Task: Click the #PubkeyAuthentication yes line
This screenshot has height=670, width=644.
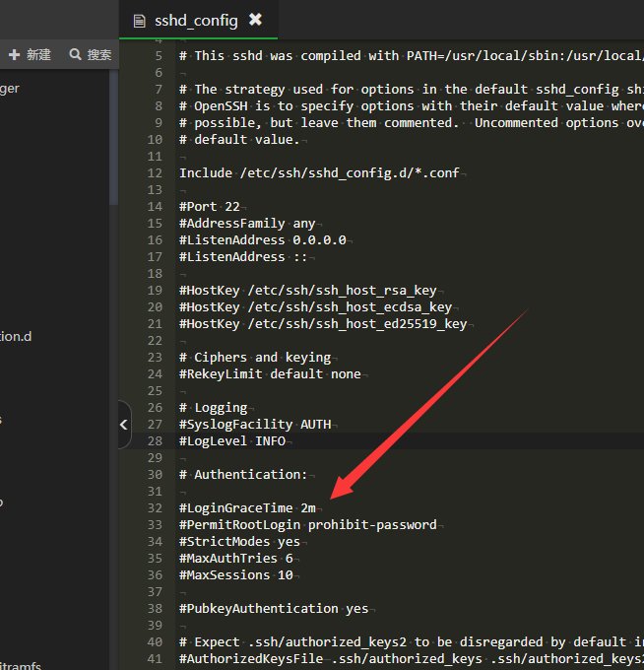Action: [x=259, y=608]
